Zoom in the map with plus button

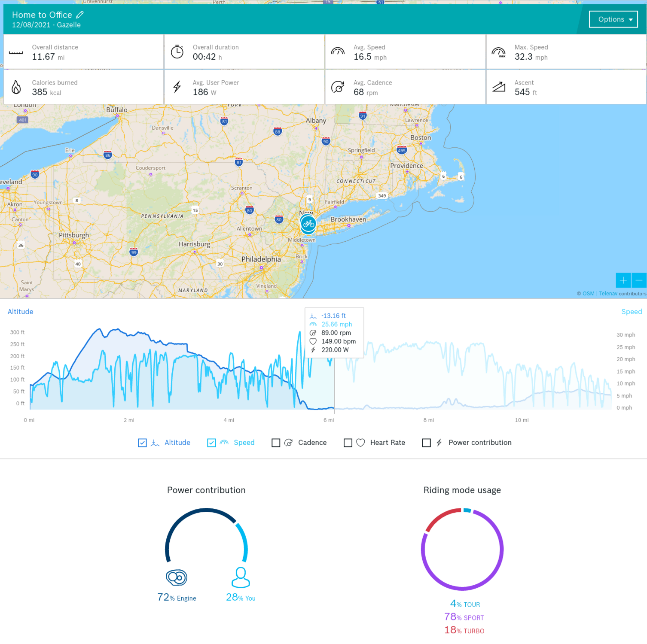(623, 280)
